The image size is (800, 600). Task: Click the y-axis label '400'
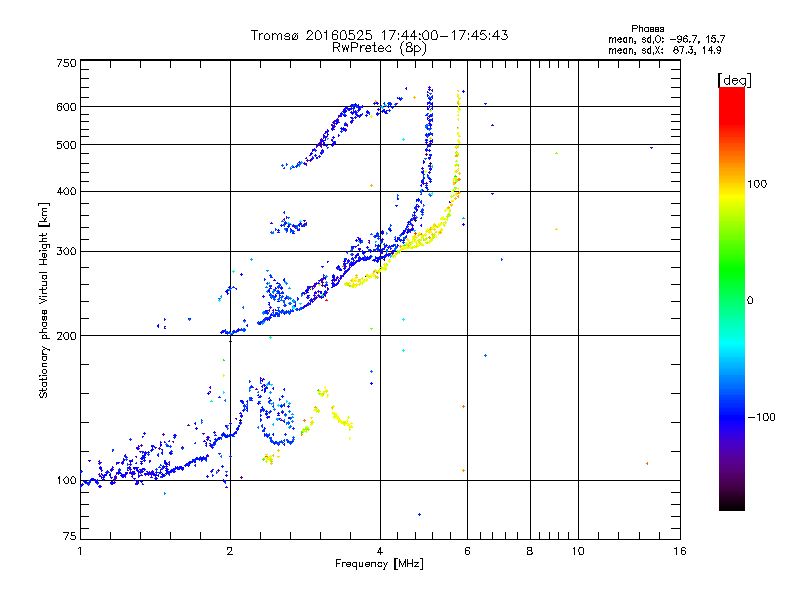point(66,191)
